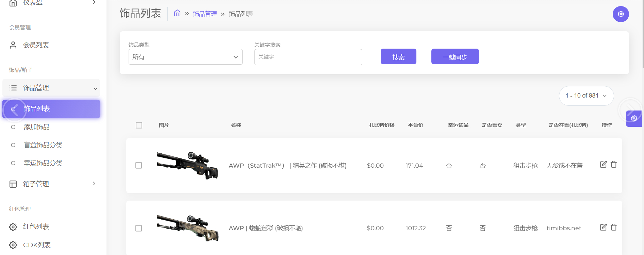Toggle the select-all checkbox in table header
The width and height of the screenshot is (644, 255).
(x=139, y=125)
